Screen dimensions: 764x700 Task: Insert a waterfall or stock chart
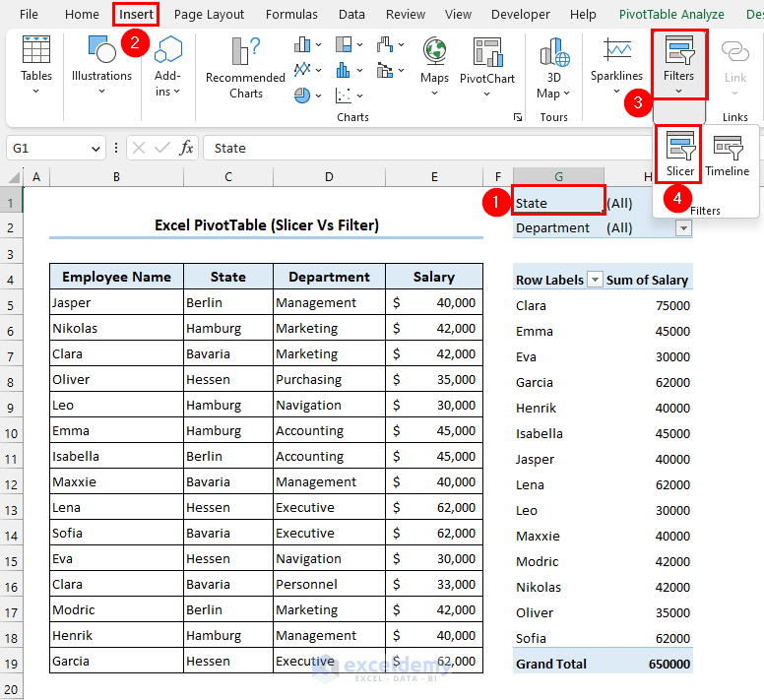click(x=385, y=45)
